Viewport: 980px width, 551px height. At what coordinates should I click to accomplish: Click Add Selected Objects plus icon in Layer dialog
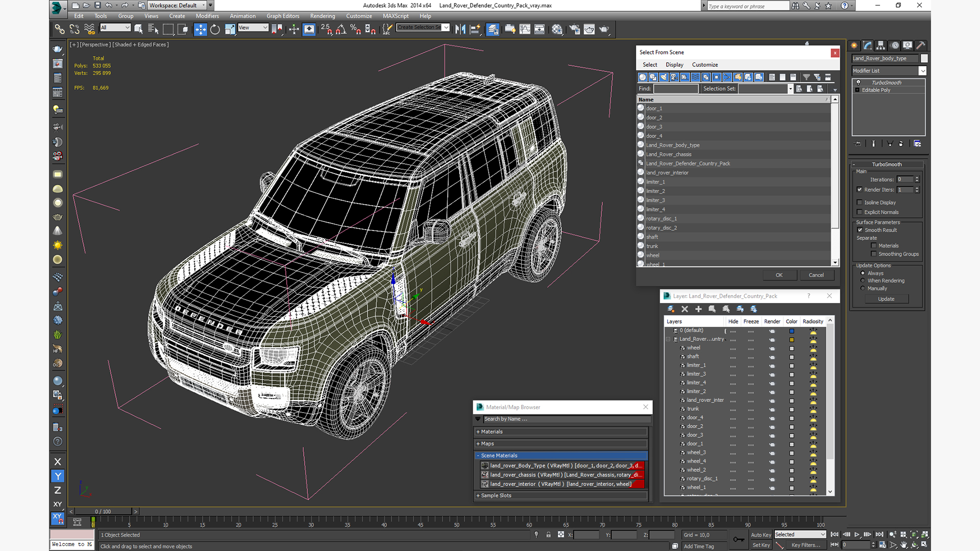click(698, 309)
